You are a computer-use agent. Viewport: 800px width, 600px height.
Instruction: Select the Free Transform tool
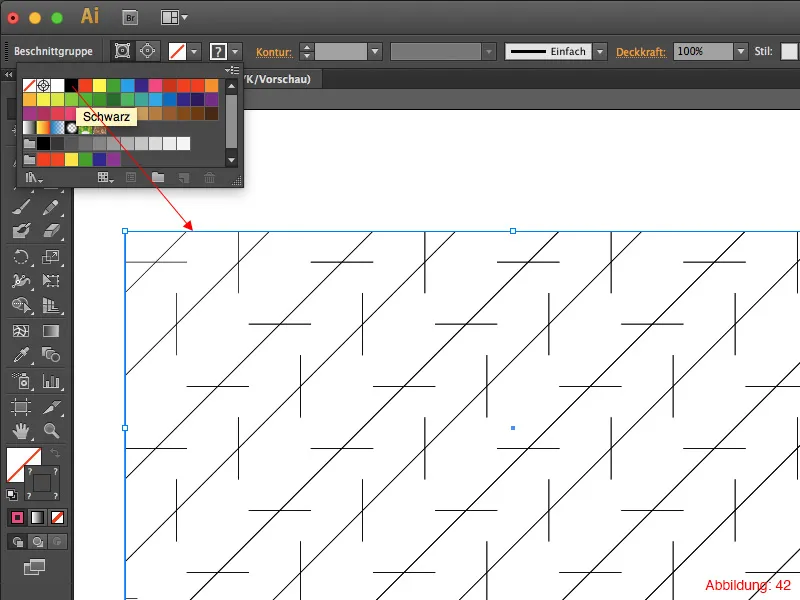click(51, 281)
